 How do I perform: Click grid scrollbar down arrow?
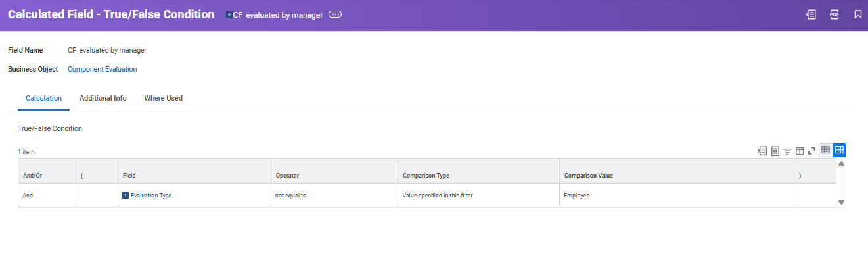[x=841, y=202]
